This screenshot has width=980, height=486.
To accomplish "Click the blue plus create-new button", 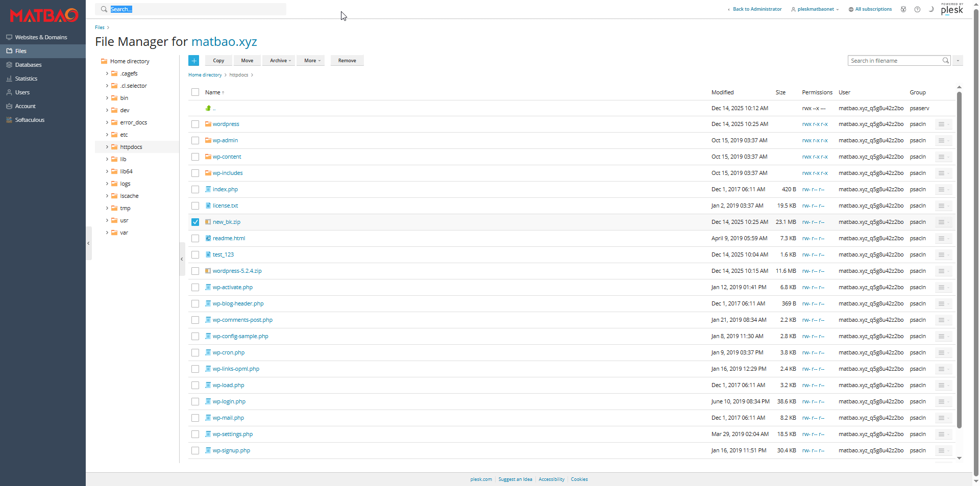I will [x=193, y=61].
